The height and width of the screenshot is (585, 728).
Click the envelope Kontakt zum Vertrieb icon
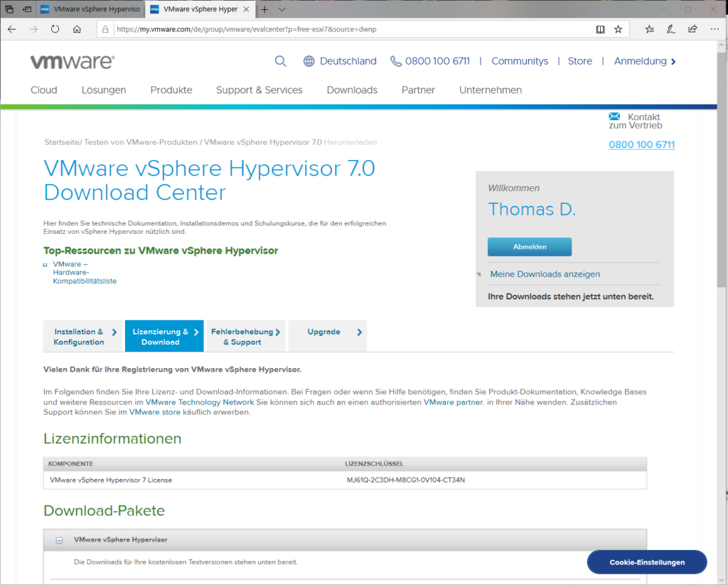pyautogui.click(x=614, y=116)
